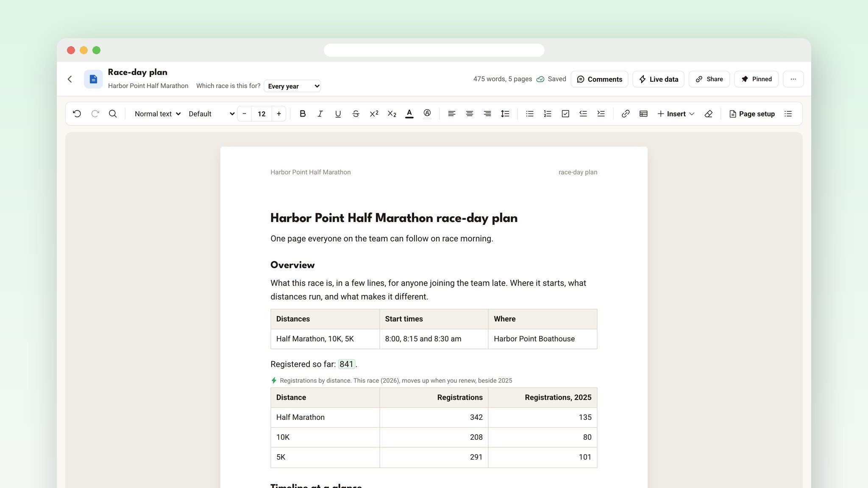Toggle the Pinned state

coord(757,79)
